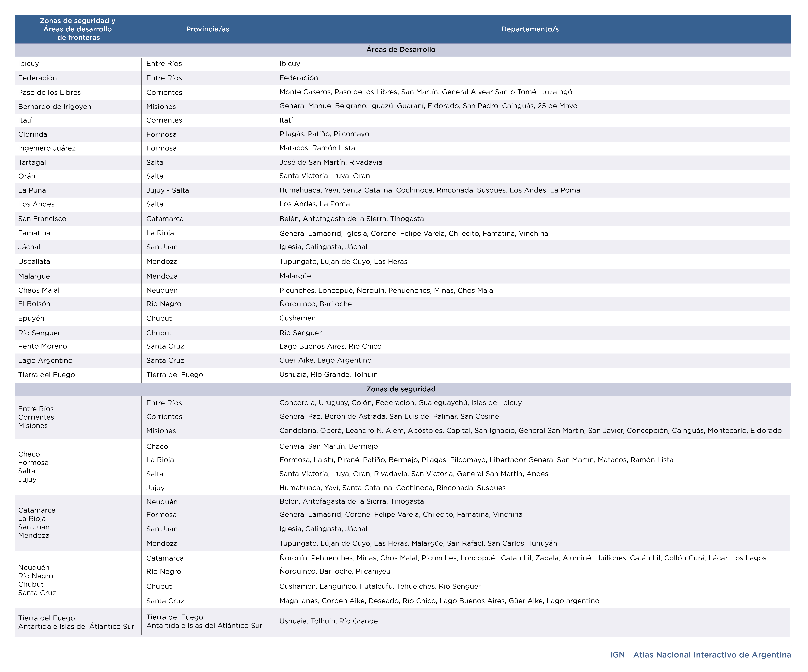
Task: Click 'Güer Aike, Lago Argentino' departments
Action: [325, 360]
